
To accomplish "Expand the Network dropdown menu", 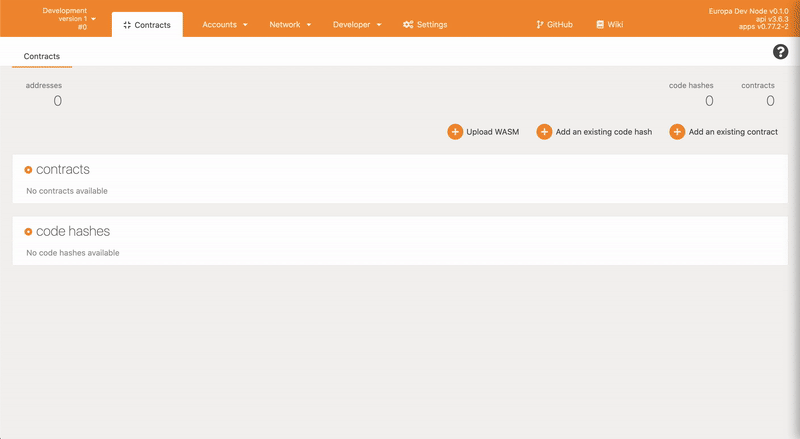I will [290, 24].
